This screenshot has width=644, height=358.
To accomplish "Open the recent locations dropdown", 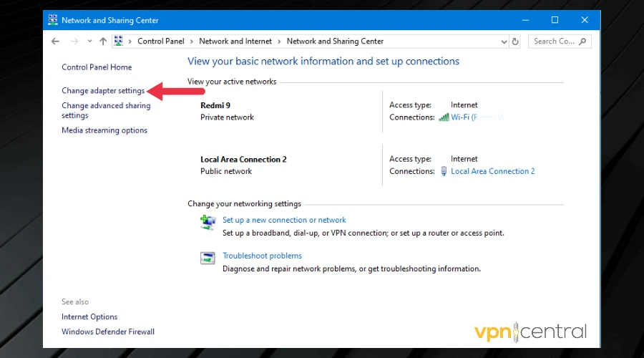I will (x=89, y=42).
